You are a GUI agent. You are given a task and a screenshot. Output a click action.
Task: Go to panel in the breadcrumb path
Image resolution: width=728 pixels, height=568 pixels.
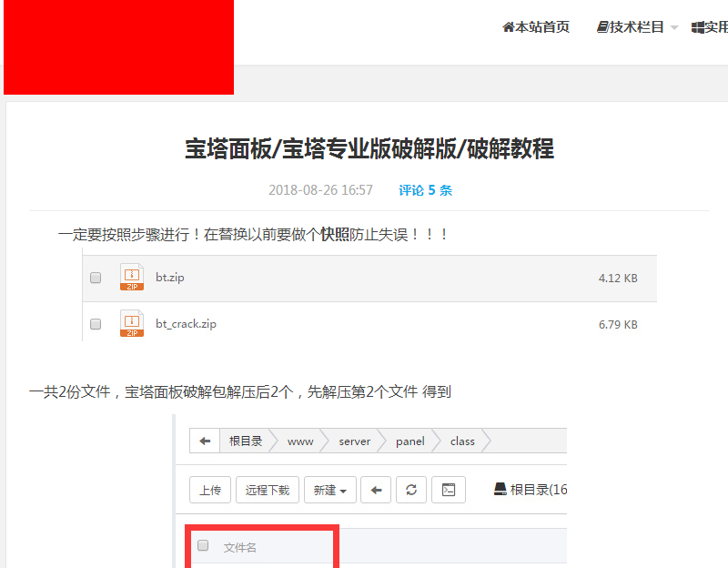pos(410,441)
